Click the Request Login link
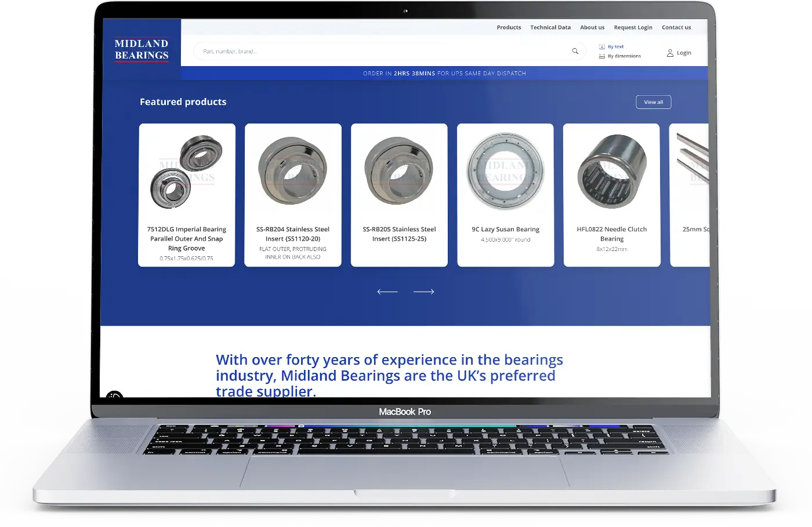This screenshot has height=527, width=812. (x=633, y=27)
